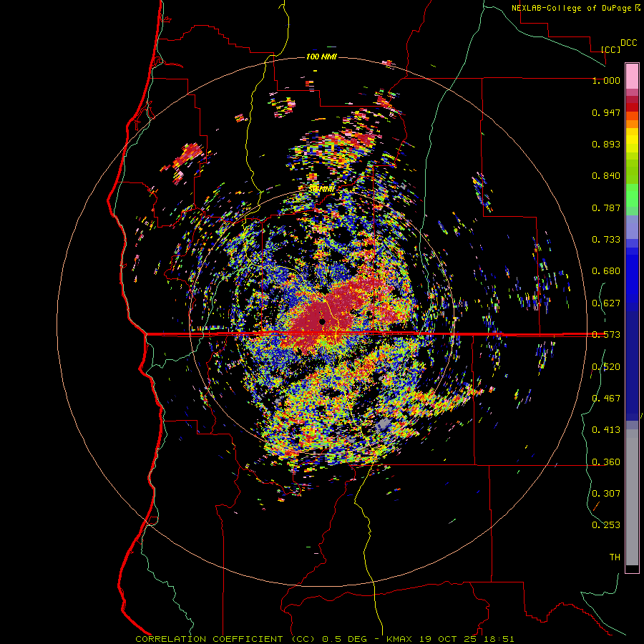Viewport: 644px width, 644px height.
Task: Click the NEXLAB-College of DuPage label
Action: [x=571, y=8]
